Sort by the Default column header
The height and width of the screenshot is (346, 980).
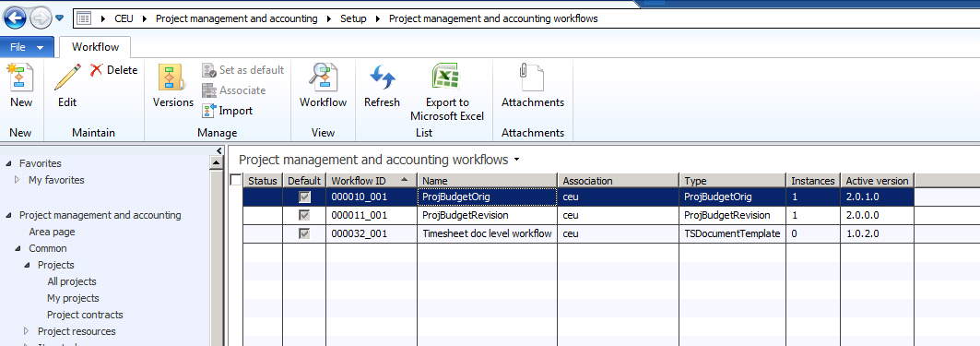click(304, 181)
